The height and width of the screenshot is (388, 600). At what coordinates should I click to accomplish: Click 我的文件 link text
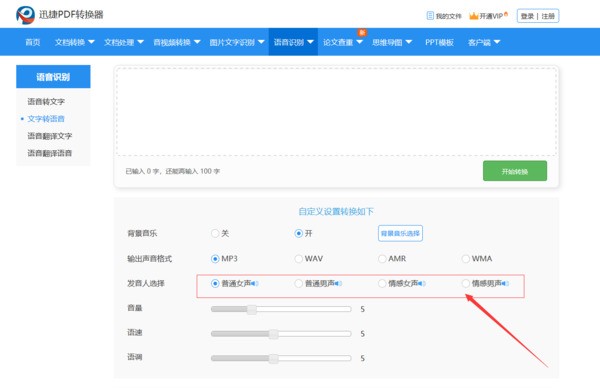448,16
